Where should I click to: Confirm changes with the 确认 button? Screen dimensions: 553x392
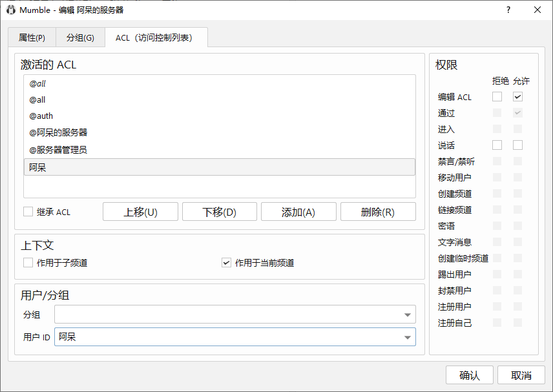[470, 375]
